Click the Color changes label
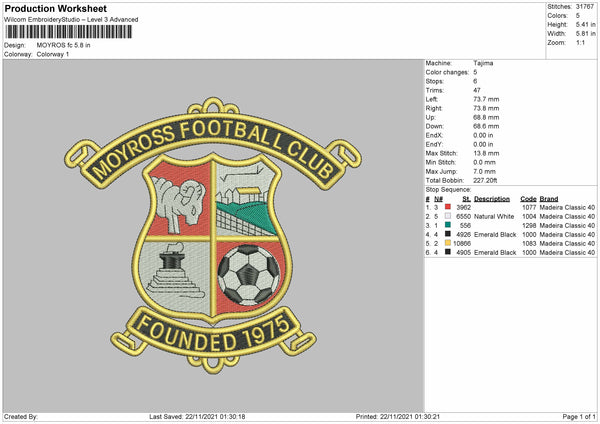This screenshot has height=424, width=600. click(x=447, y=72)
